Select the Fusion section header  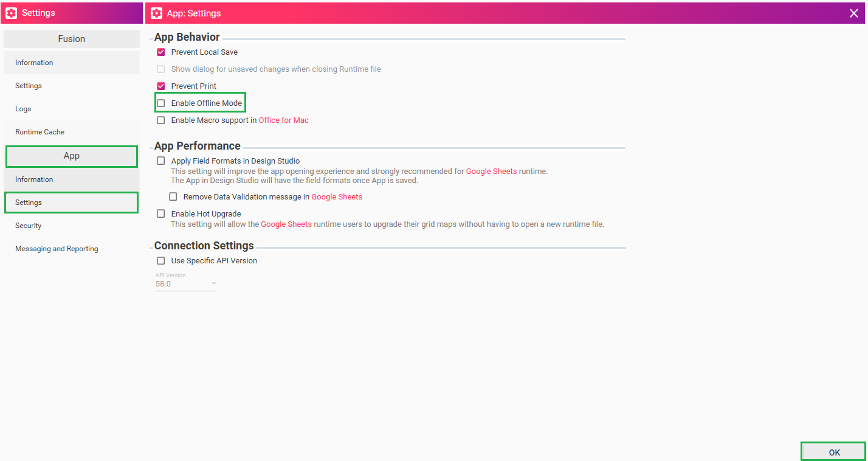click(72, 39)
